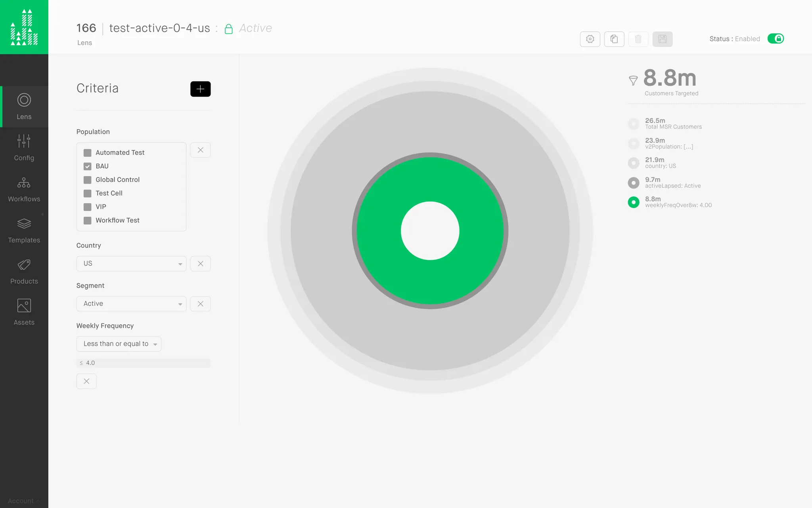Uncheck the BAU population checkbox
The height and width of the screenshot is (508, 812).
coord(88,166)
